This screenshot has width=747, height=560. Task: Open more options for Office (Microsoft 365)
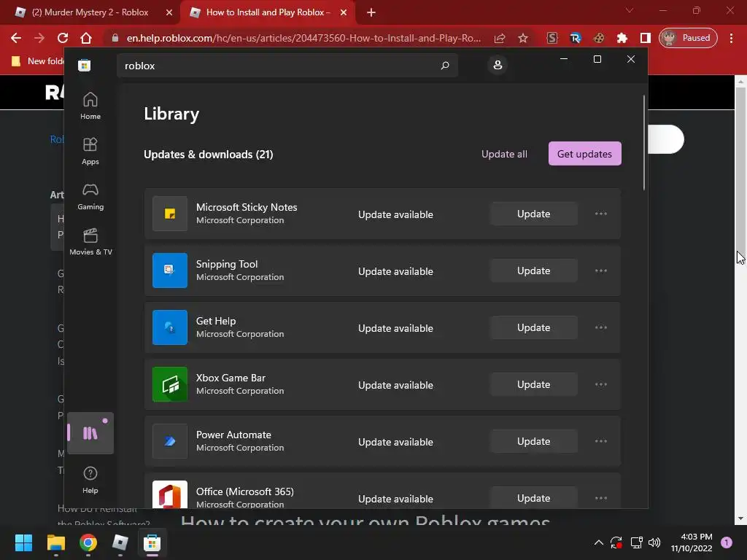tap(601, 498)
